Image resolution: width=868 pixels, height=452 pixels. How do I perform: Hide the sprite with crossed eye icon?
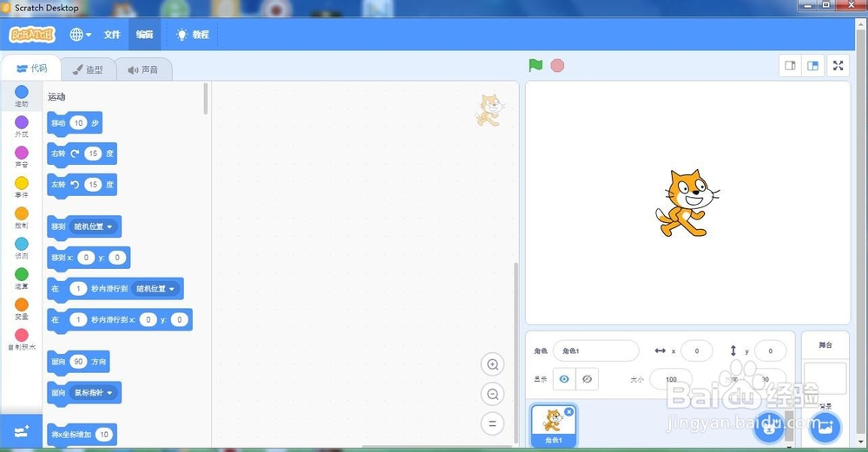pyautogui.click(x=588, y=379)
